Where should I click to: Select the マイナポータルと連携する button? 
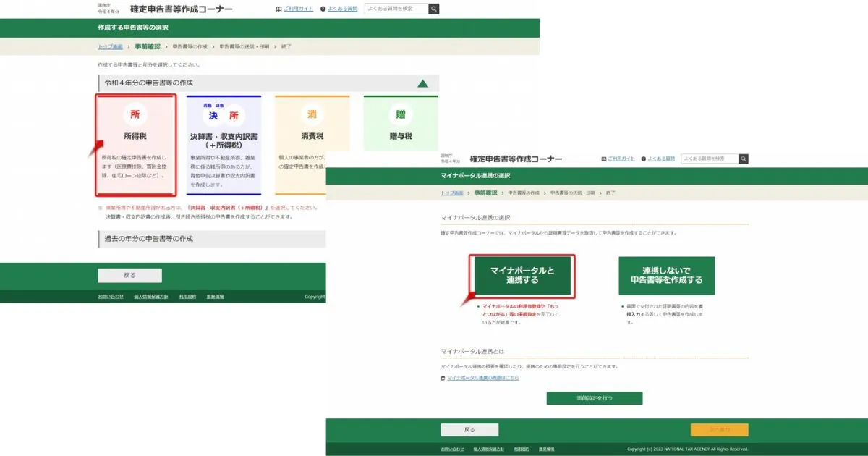[x=522, y=275]
